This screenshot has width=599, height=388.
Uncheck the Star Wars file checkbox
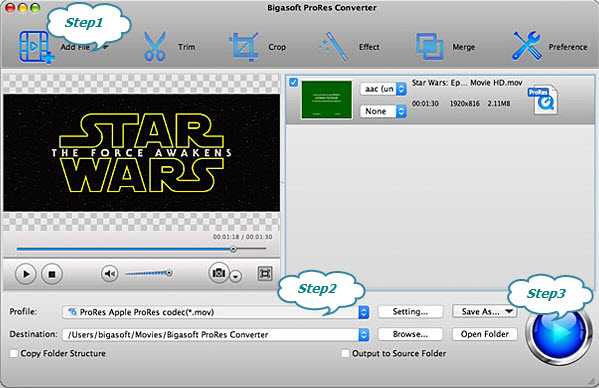point(293,82)
